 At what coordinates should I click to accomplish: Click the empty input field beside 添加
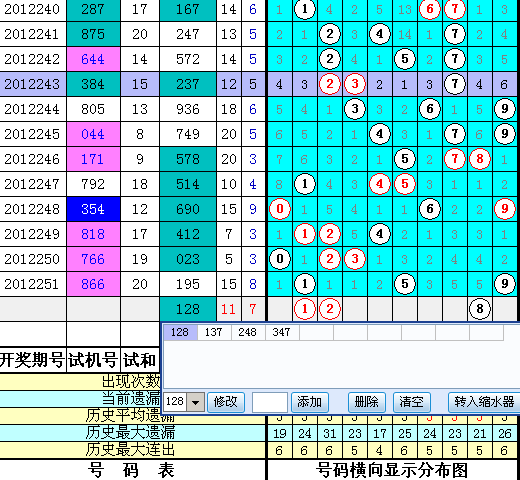point(270,402)
